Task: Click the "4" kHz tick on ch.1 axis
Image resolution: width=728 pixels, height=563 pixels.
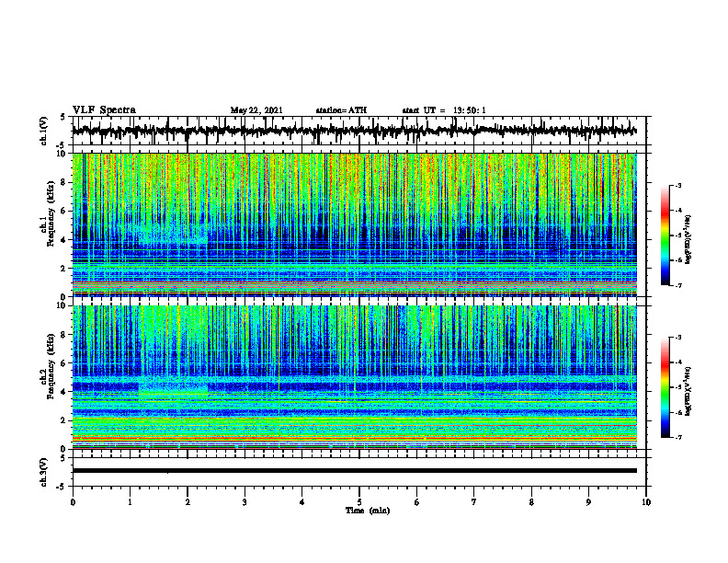Action: coord(63,240)
